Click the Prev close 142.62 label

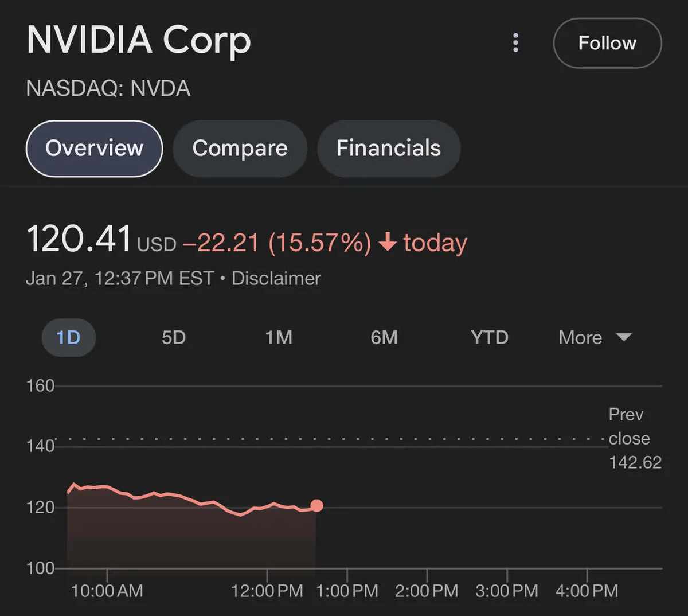point(634,438)
